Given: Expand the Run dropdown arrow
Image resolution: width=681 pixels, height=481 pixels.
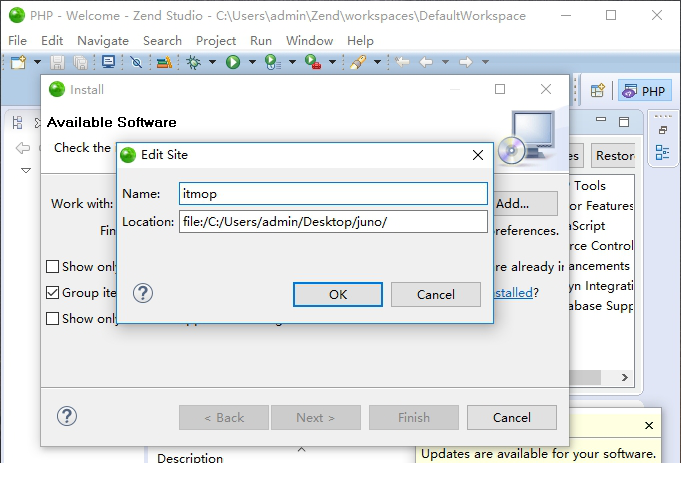Looking at the screenshot, I should coord(252,62).
